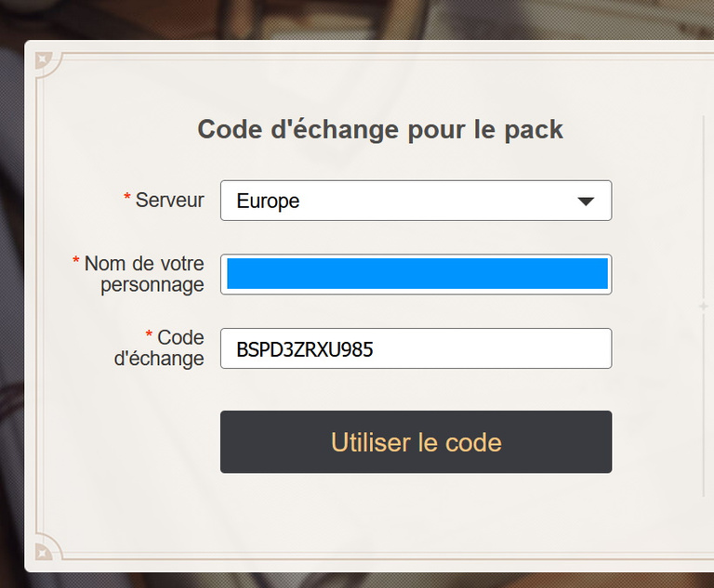The image size is (714, 588).
Task: Click the blue highlighted character name
Action: 417,273
